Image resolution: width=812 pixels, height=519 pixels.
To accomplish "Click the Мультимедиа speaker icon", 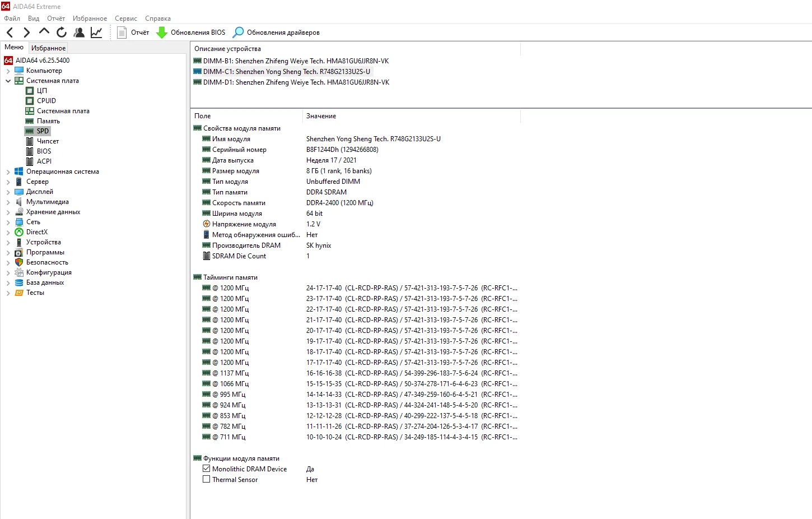I will coord(19,202).
